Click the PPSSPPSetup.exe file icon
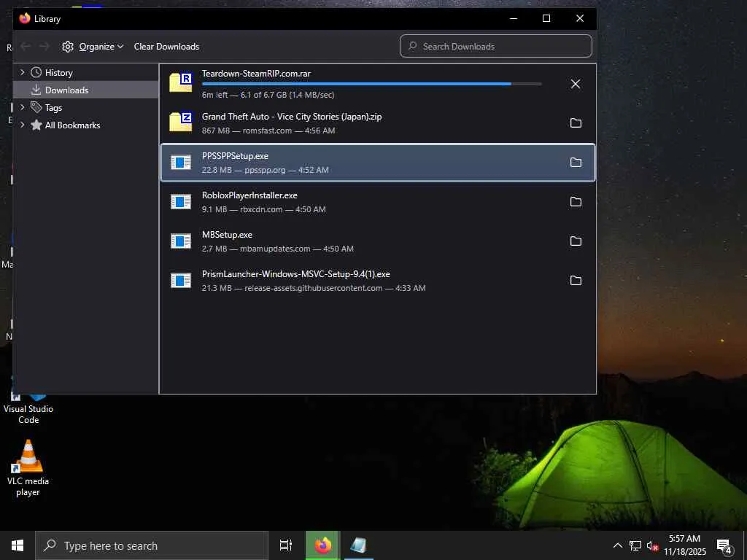This screenshot has height=560, width=747. click(181, 163)
